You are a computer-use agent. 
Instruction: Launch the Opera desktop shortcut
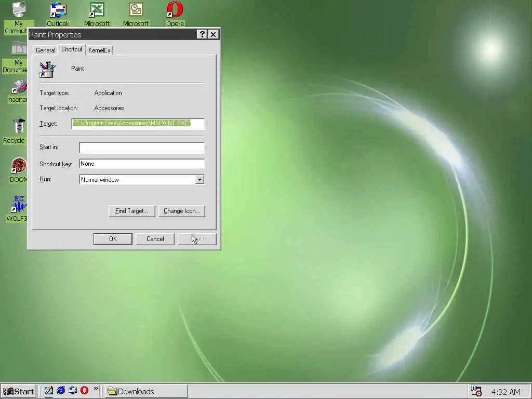point(175,14)
